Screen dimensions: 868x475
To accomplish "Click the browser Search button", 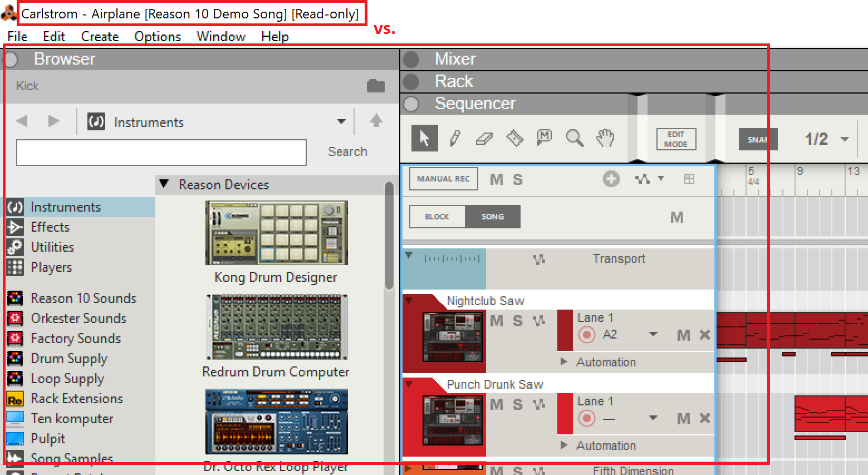I will click(x=347, y=151).
